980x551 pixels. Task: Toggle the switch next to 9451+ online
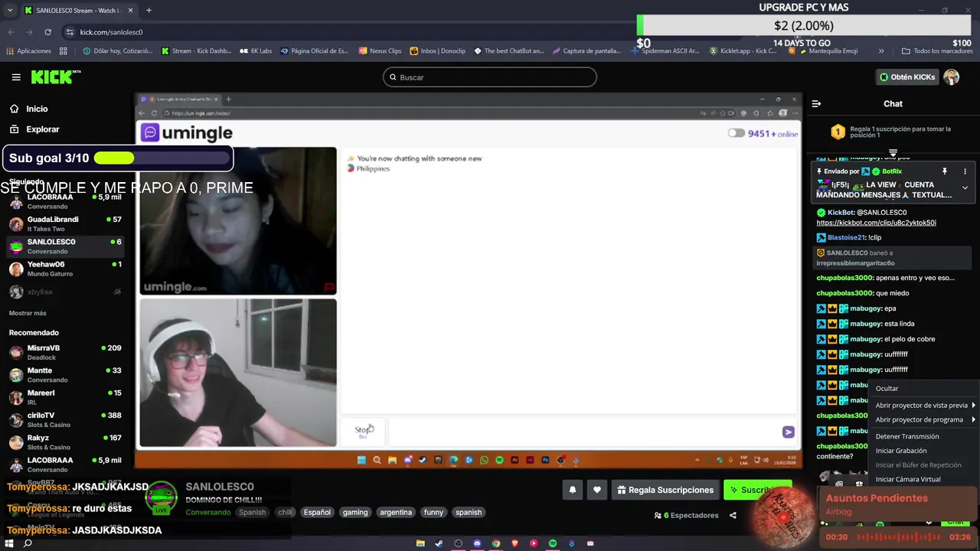pyautogui.click(x=736, y=133)
